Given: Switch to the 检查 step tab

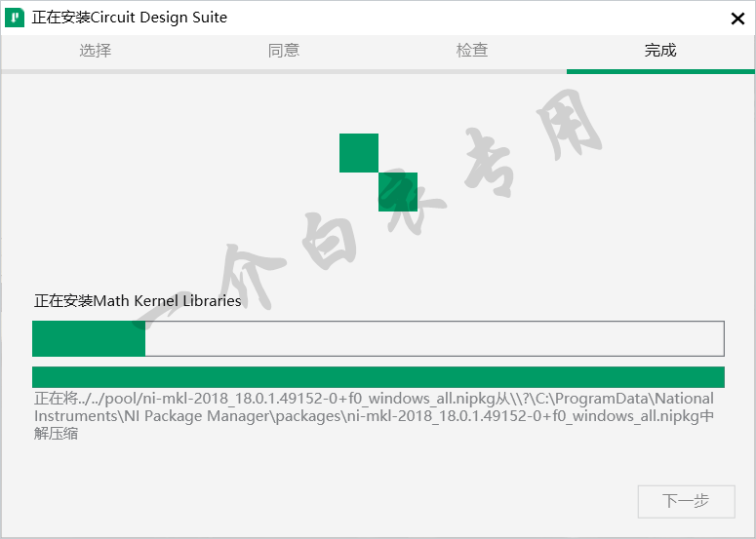Looking at the screenshot, I should point(472,50).
